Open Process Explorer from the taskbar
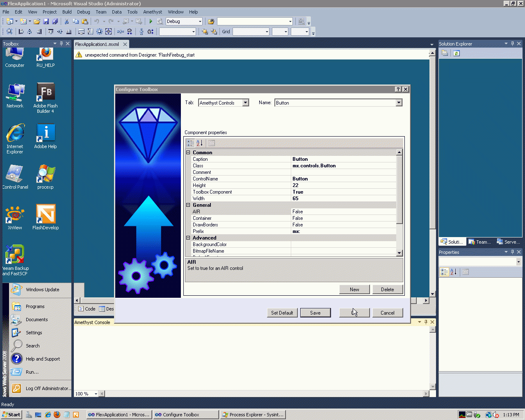525x420 pixels. 253,415
